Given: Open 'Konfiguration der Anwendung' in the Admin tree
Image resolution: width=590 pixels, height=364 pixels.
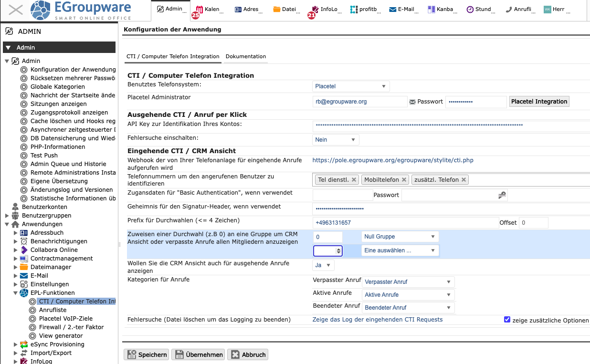Looking at the screenshot, I should point(73,70).
